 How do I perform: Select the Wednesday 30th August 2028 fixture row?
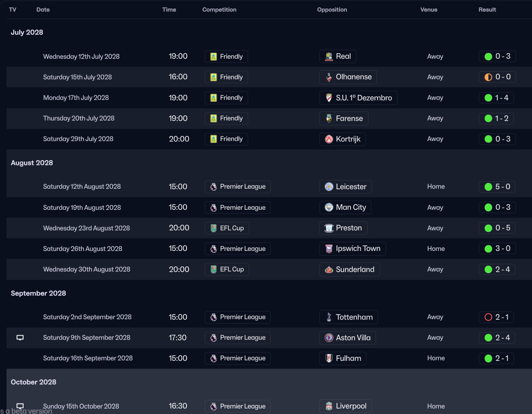(x=87, y=269)
